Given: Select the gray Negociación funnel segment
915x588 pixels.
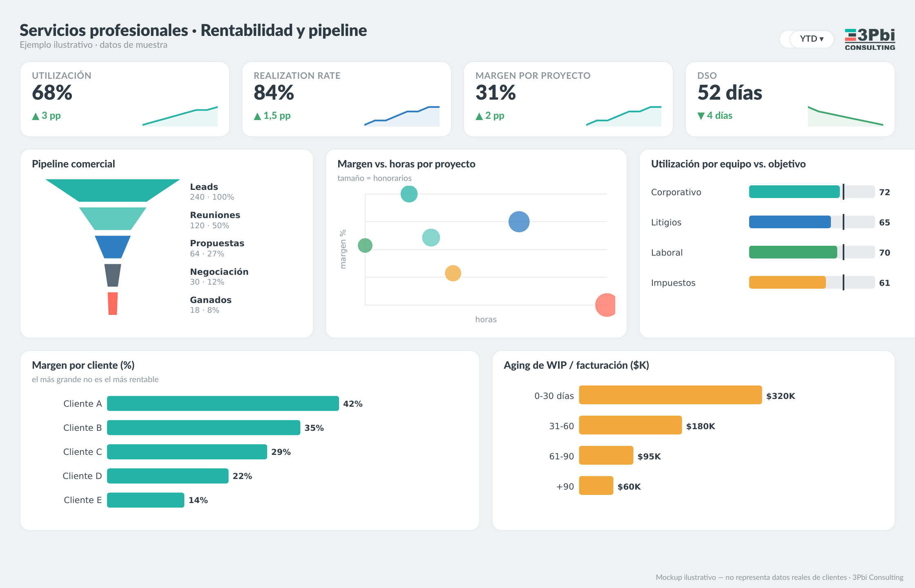Looking at the screenshot, I should [113, 275].
